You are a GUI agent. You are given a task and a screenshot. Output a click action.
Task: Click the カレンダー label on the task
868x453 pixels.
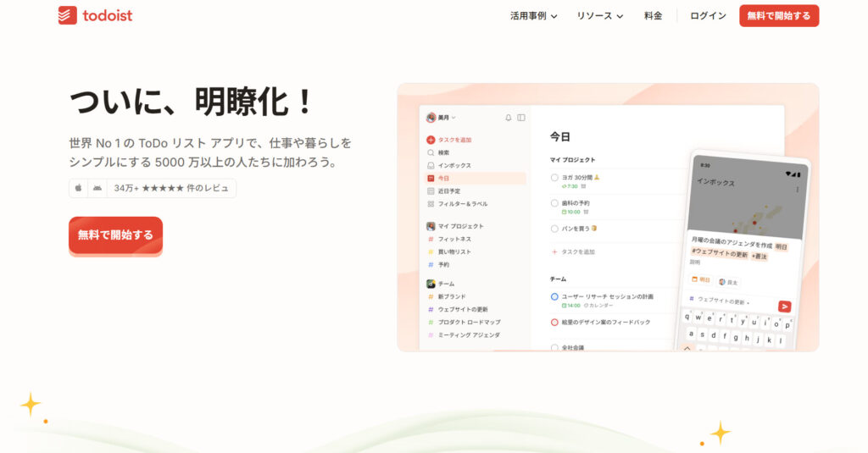point(598,306)
